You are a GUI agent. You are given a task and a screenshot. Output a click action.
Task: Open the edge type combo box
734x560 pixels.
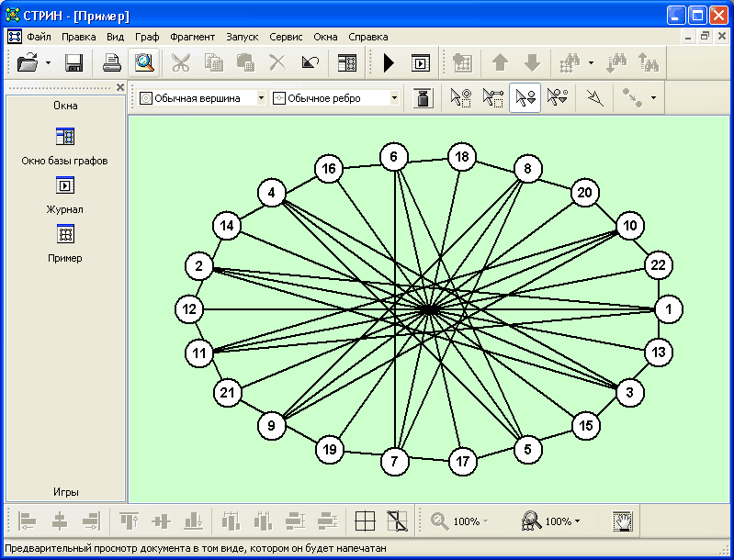335,98
